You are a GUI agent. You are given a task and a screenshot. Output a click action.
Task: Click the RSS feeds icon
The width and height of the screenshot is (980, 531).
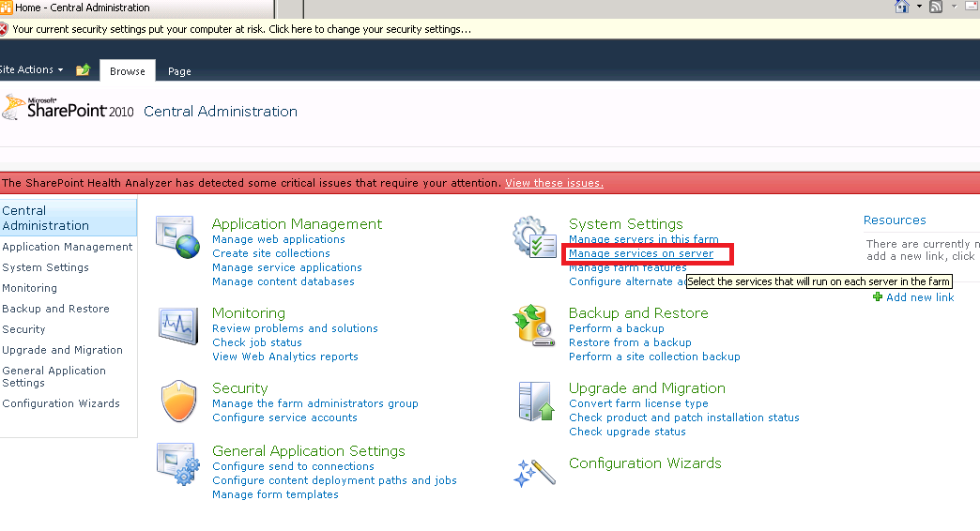pos(936,7)
